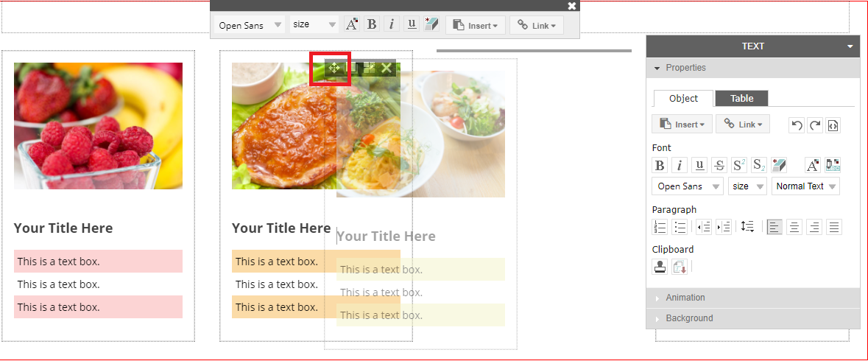Viewport: 868px width, 361px height.
Task: Click remove formatting eraser in floating toolbar
Action: (x=431, y=24)
